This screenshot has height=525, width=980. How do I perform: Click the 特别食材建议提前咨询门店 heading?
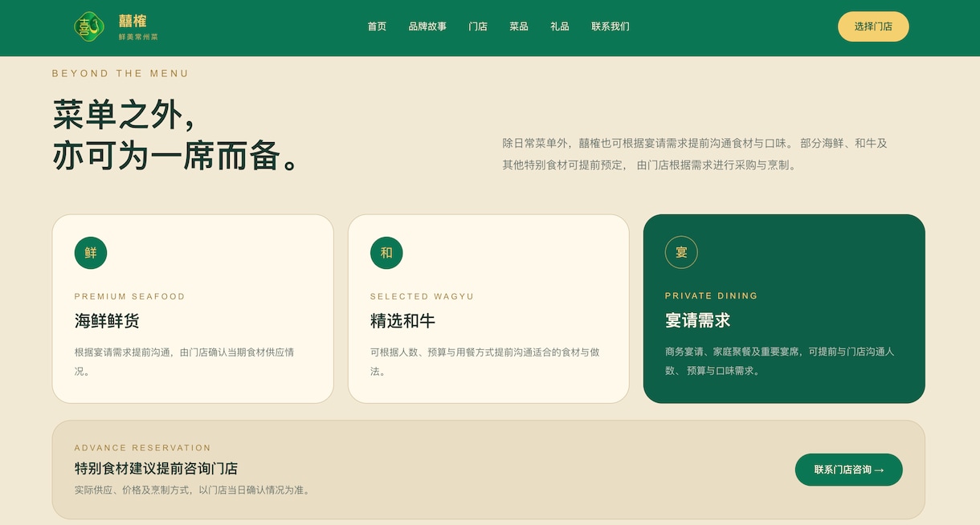156,469
